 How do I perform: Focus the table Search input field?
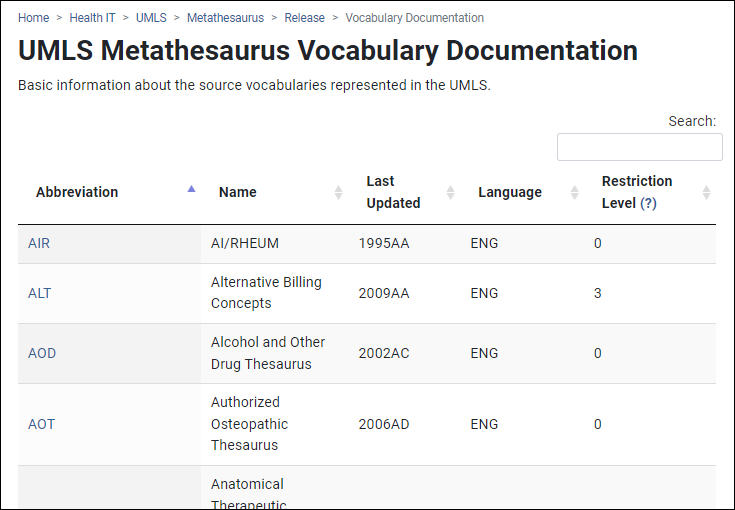639,147
